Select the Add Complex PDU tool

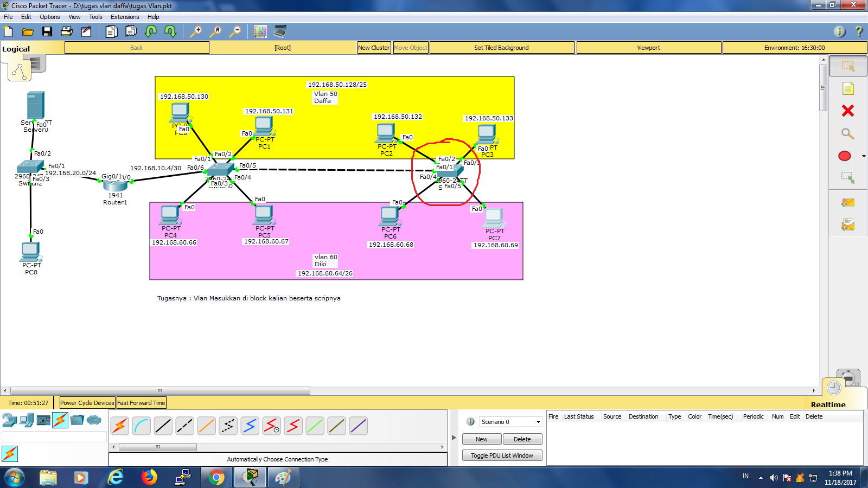click(x=848, y=223)
